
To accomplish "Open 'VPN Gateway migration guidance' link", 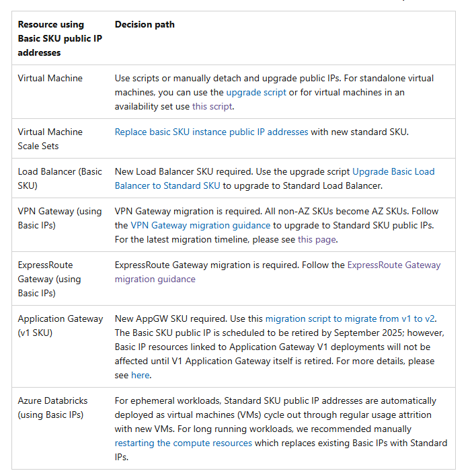I will (200, 226).
